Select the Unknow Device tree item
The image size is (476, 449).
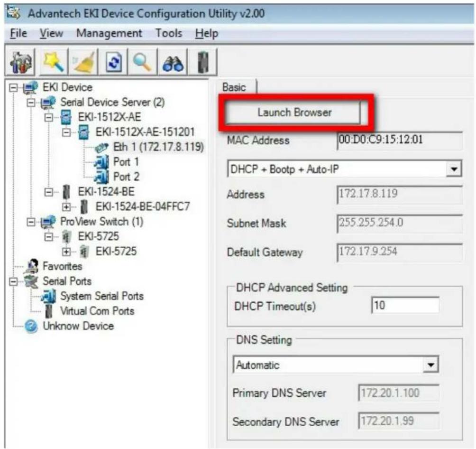click(78, 326)
